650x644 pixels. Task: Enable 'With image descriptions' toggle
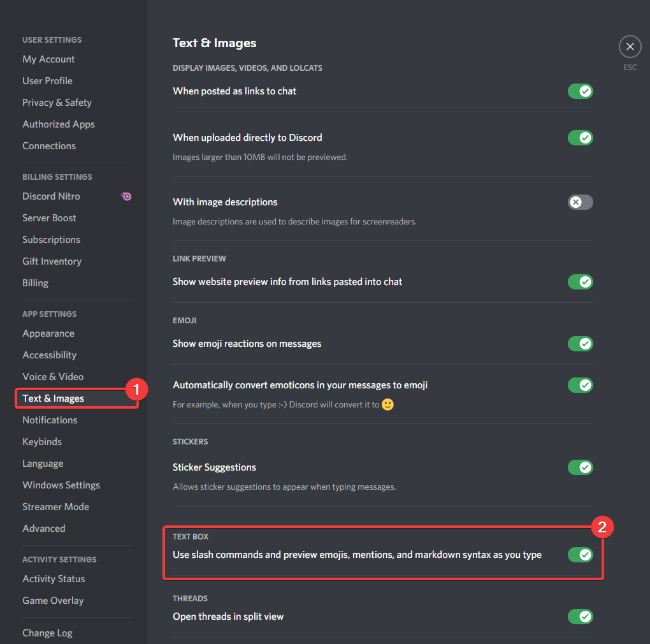click(580, 202)
